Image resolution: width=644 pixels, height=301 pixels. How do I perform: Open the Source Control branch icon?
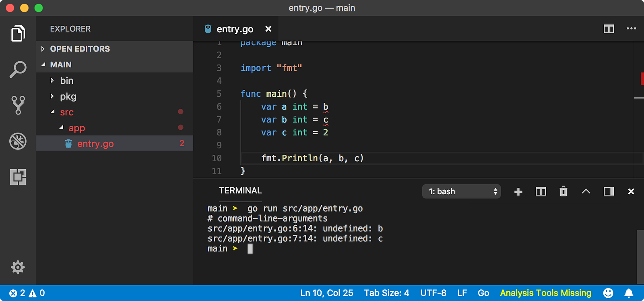(x=18, y=105)
